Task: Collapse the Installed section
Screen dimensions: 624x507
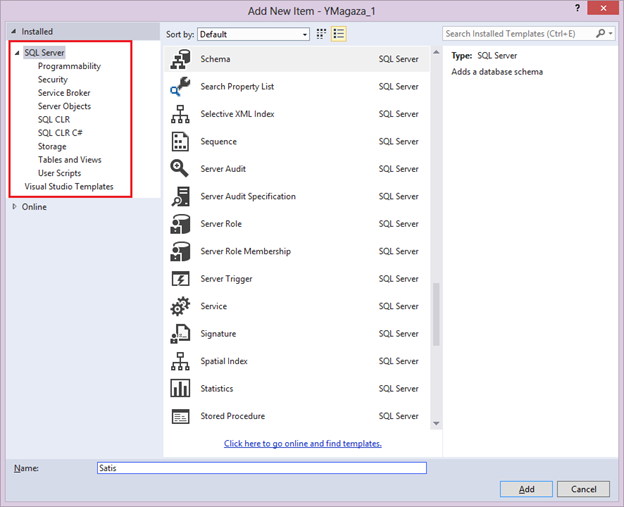Action: tap(14, 31)
